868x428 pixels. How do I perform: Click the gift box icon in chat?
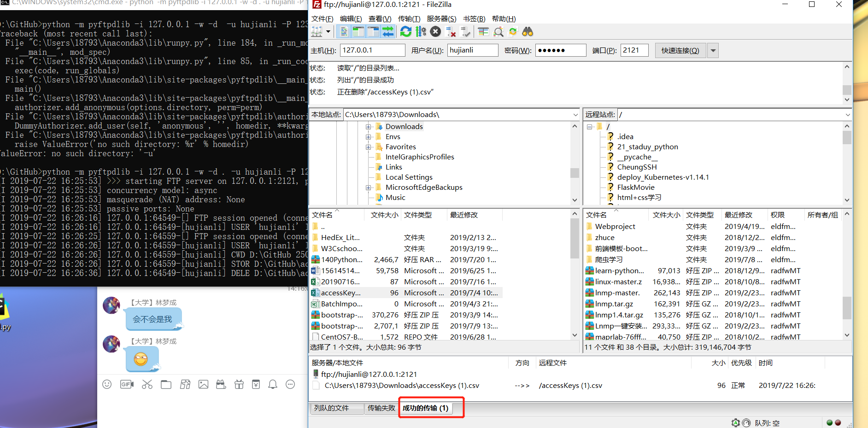(239, 384)
